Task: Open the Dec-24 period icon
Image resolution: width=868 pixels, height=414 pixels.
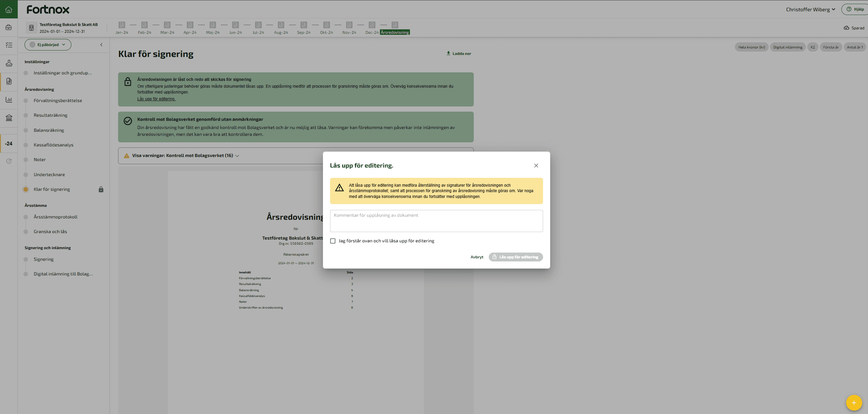Action: tap(372, 25)
